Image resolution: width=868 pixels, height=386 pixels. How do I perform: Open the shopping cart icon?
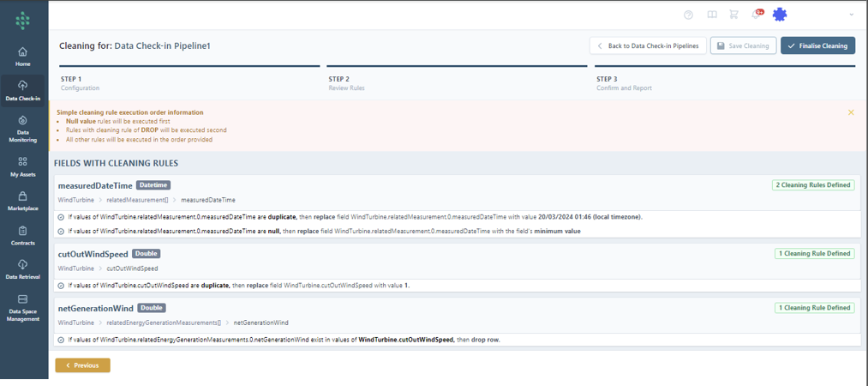click(733, 15)
